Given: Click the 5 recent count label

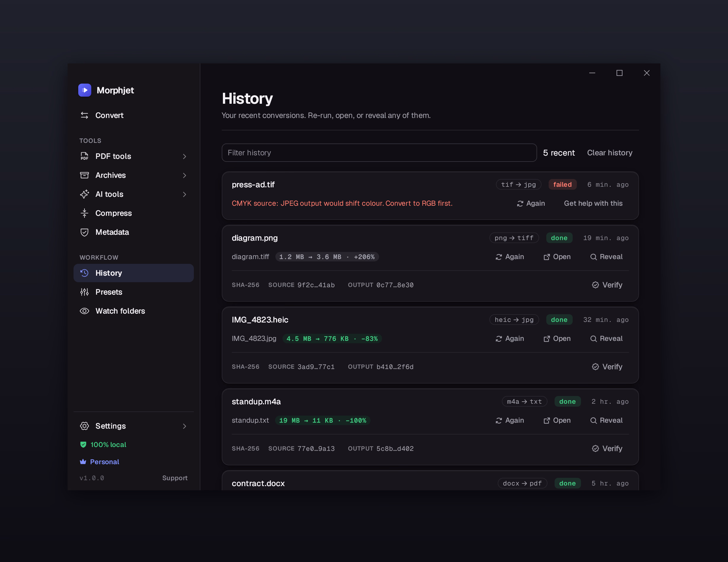Looking at the screenshot, I should pos(559,153).
